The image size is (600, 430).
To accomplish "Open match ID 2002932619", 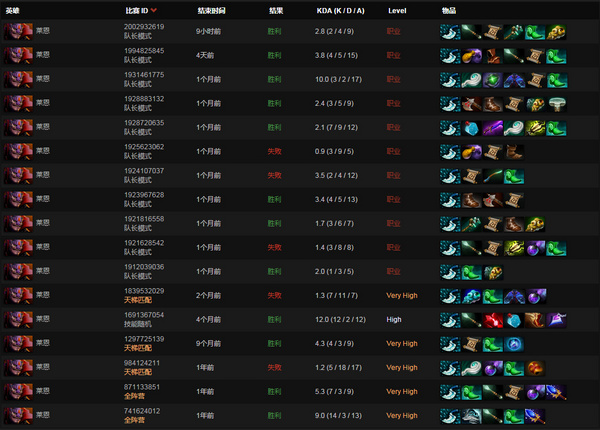I will tap(144, 27).
